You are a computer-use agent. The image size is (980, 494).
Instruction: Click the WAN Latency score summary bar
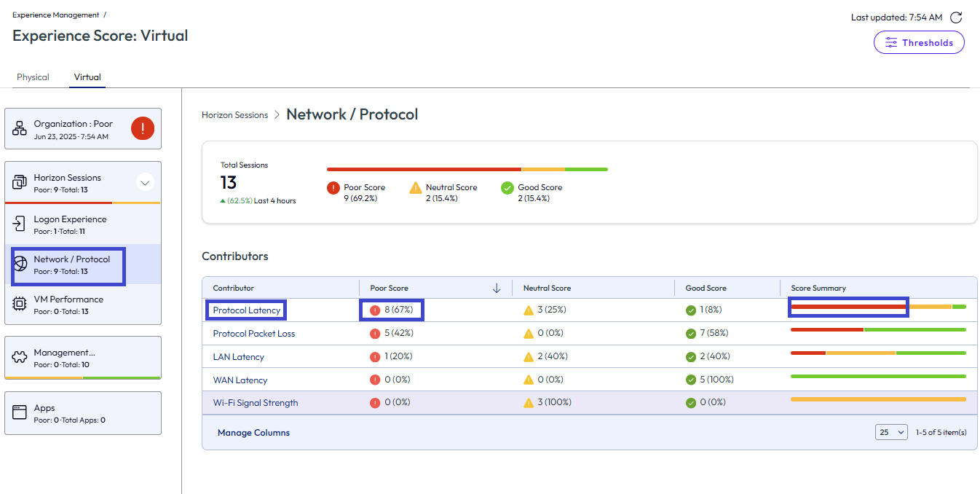879,377
